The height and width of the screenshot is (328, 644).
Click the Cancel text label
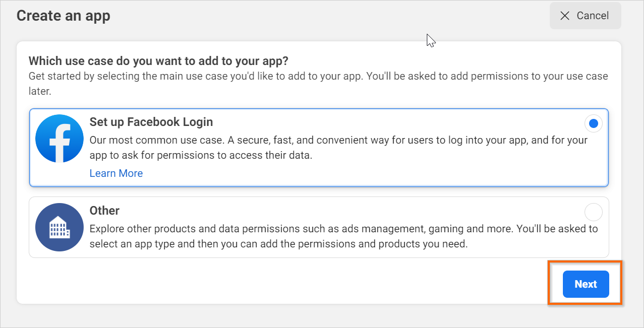coord(593,16)
